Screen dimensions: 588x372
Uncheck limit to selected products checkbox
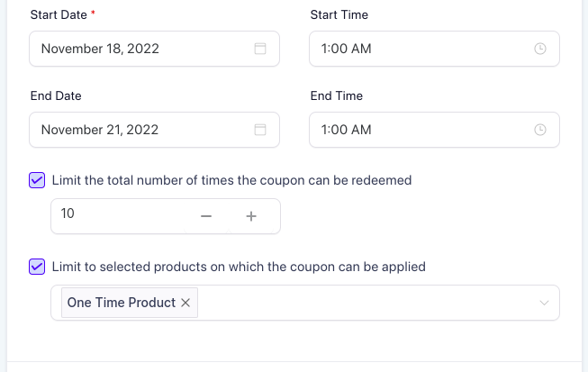tap(37, 267)
